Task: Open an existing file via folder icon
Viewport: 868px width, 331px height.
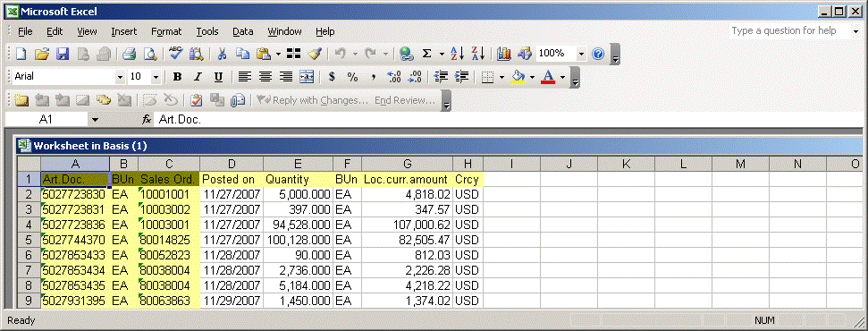Action: [x=41, y=54]
